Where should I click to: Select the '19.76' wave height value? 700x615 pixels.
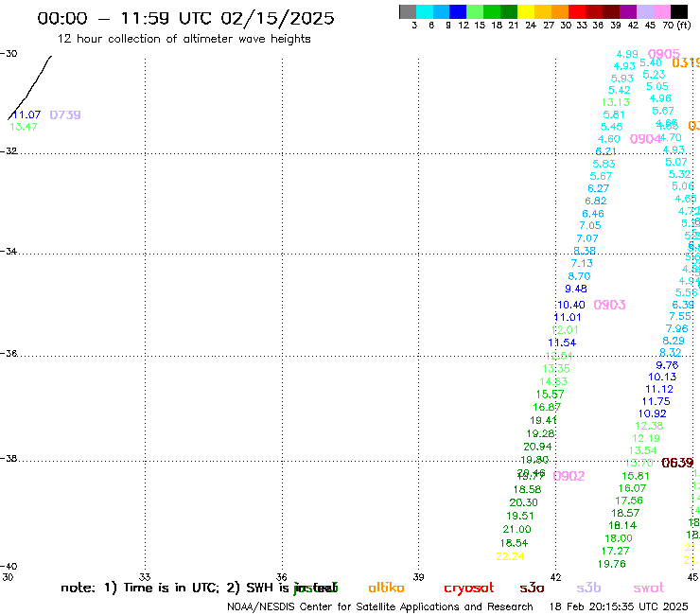(612, 564)
